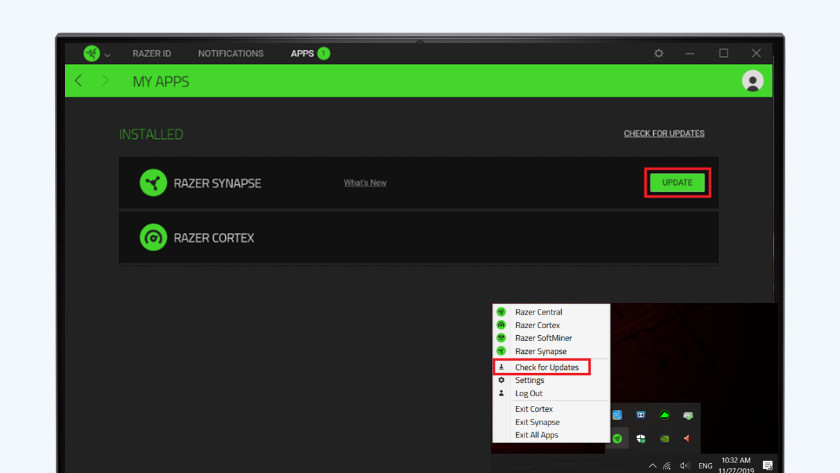Click the NVIDIA icon in the system tray
840x473 pixels.
(x=664, y=438)
